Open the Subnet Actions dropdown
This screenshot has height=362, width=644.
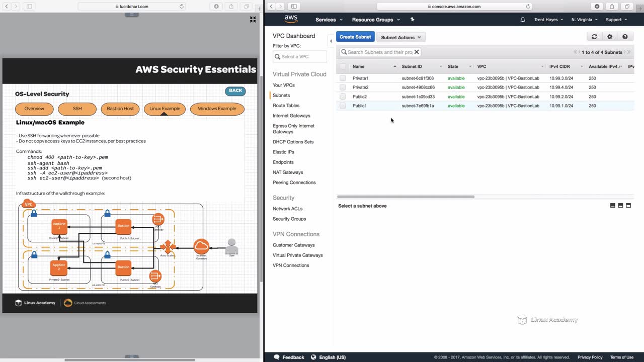point(401,37)
